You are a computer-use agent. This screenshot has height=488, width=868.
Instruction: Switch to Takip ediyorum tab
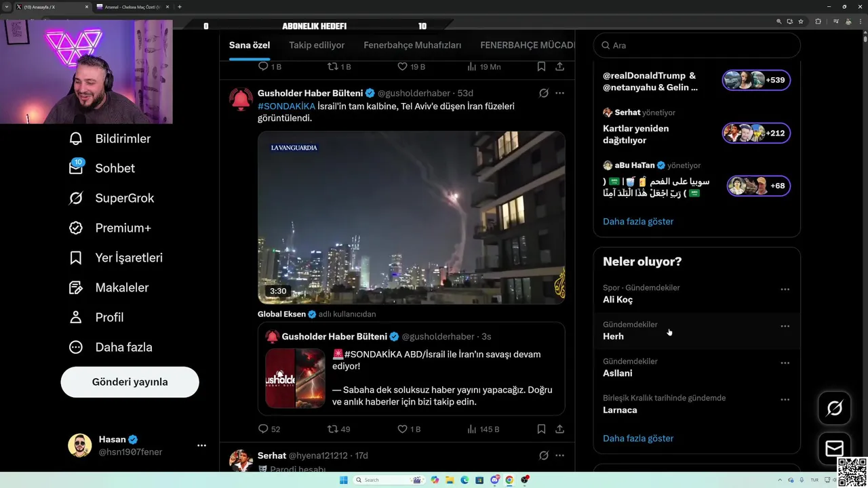click(317, 45)
